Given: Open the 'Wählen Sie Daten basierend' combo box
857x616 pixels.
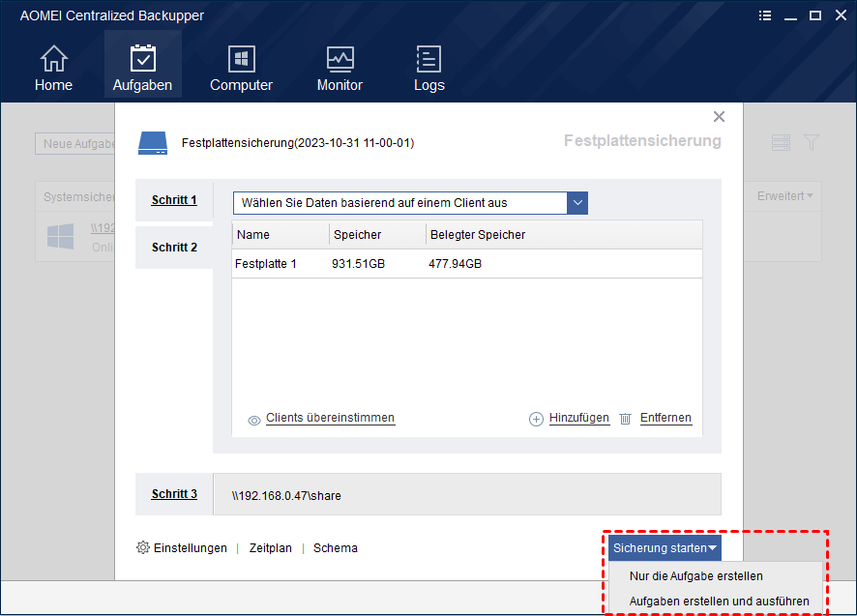Looking at the screenshot, I should pos(410,203).
